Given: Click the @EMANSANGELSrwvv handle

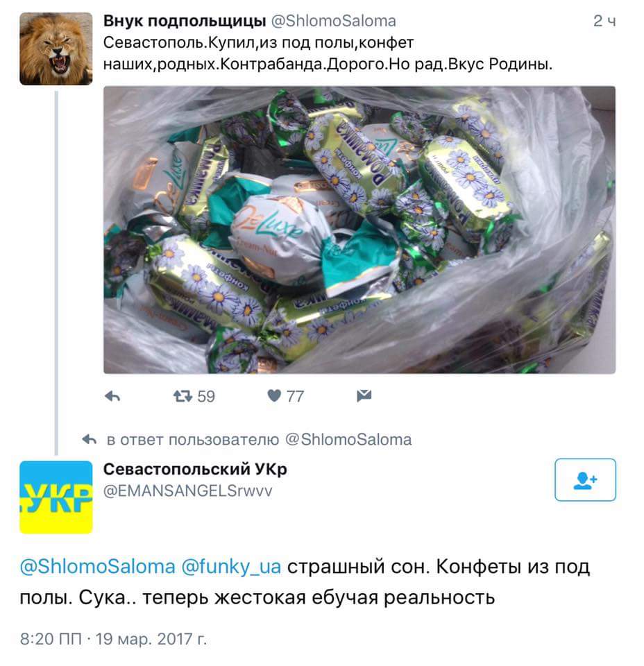Looking at the screenshot, I should (188, 491).
